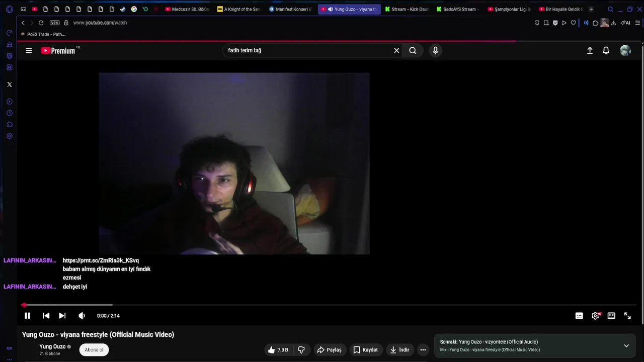Screen dimensions: 644x362
Task: Like the video showing 7,8 B
Action: pyautogui.click(x=278, y=350)
